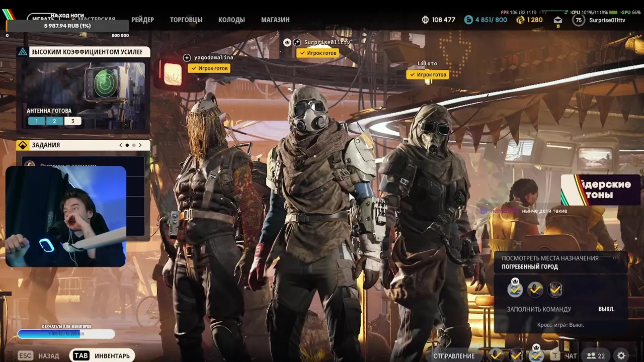The width and height of the screenshot is (644, 362).
Task: Toggle ready status 'Игрок готов' under yagodamalina
Action: (x=209, y=68)
